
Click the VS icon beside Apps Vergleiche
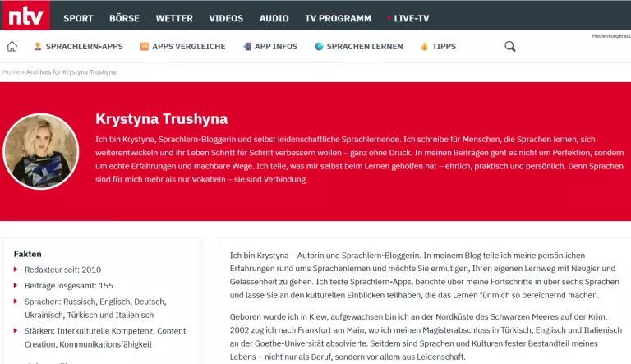[145, 46]
